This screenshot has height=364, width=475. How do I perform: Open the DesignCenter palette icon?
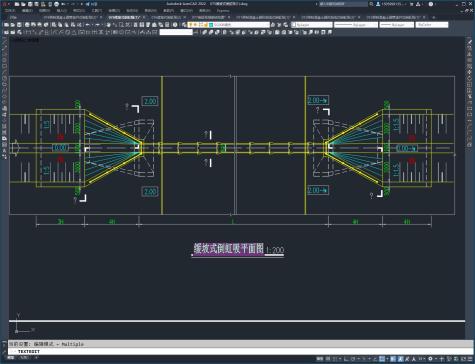(x=142, y=25)
